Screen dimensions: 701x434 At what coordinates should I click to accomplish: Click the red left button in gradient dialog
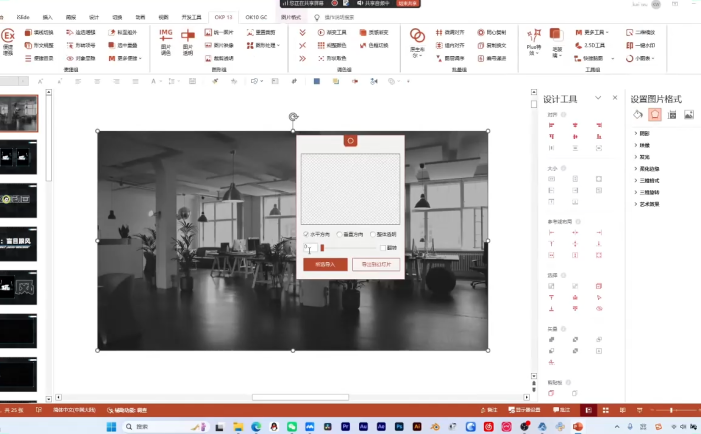tap(324, 265)
